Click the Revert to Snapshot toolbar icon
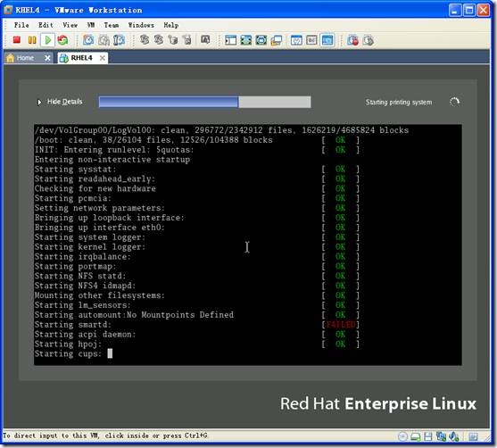497x448 pixels. pyautogui.click(x=104, y=40)
